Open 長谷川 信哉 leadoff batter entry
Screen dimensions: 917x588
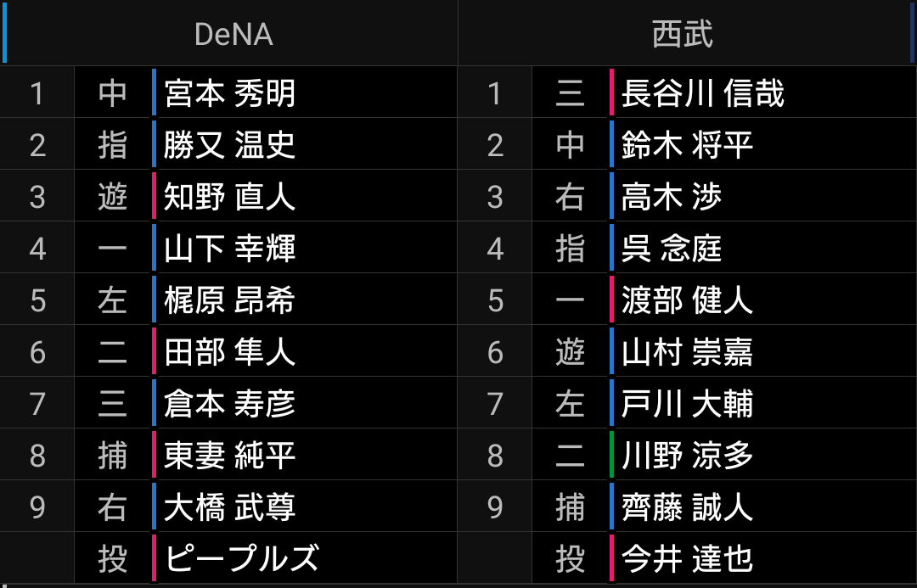tap(702, 93)
